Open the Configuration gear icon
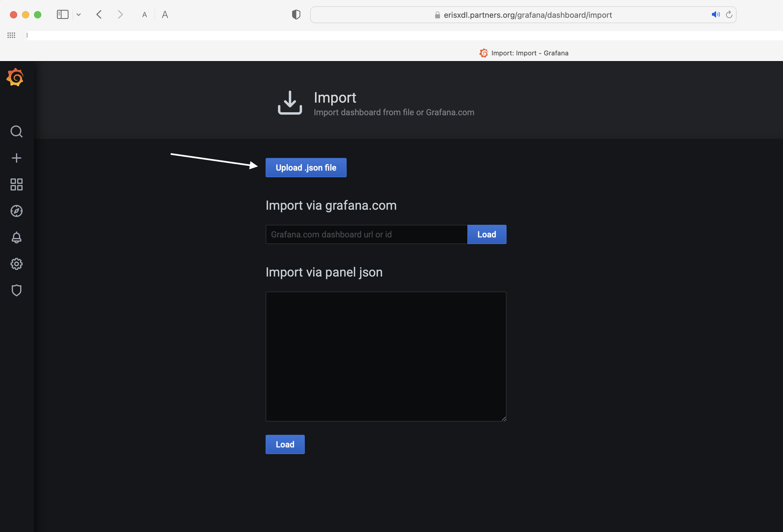Screen dimensions: 783x532 tap(16, 264)
